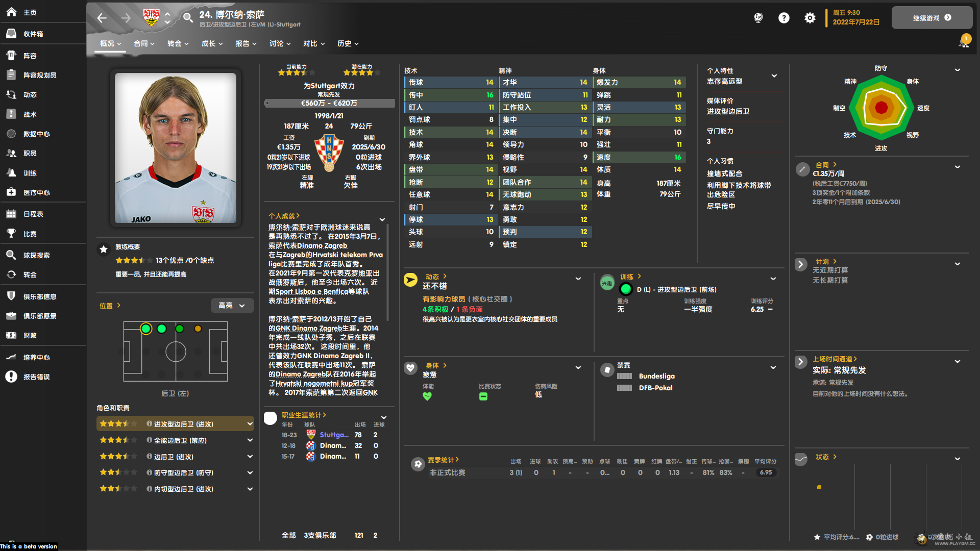The width and height of the screenshot is (980, 551).
Task: Click the attribute radar polygon chart
Action: 881,108
